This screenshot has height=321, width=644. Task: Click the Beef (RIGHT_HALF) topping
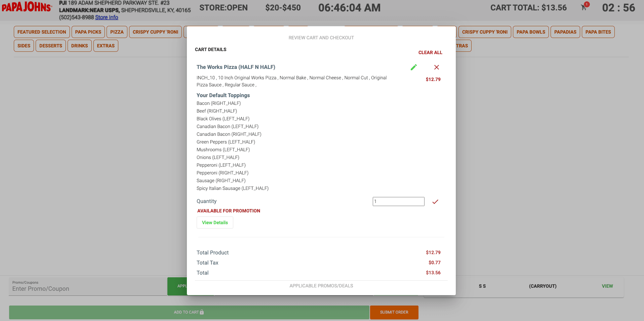pyautogui.click(x=217, y=111)
